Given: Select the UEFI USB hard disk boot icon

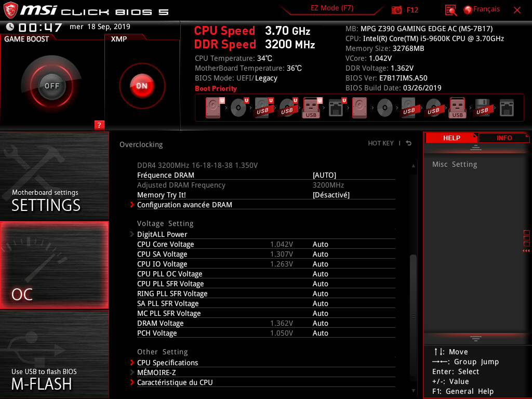Looking at the screenshot, I should (x=263, y=108).
